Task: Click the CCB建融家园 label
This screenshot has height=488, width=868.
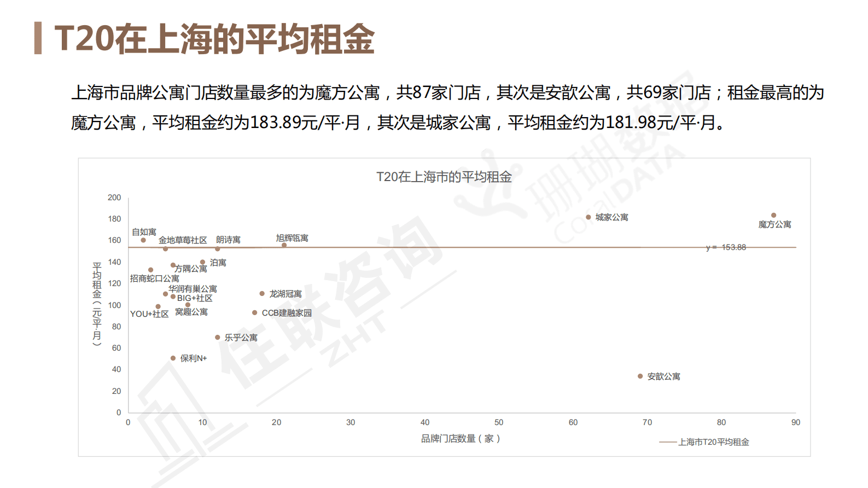Action: pos(287,313)
